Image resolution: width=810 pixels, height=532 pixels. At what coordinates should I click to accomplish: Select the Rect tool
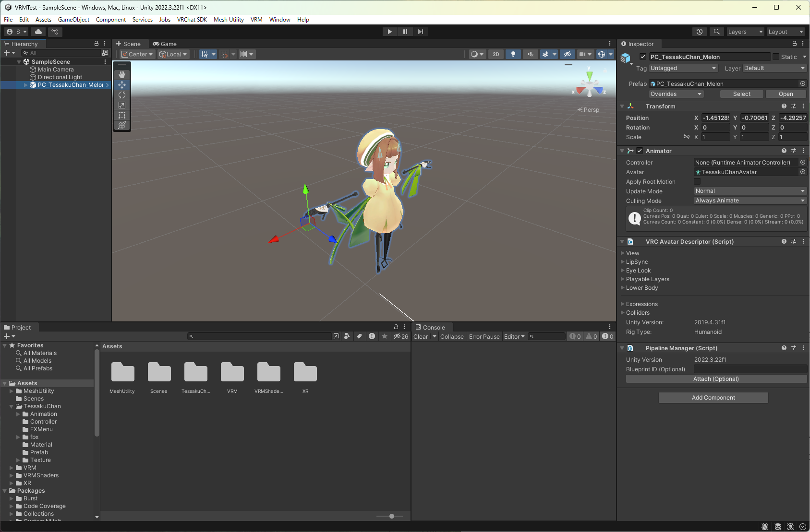[x=122, y=115]
